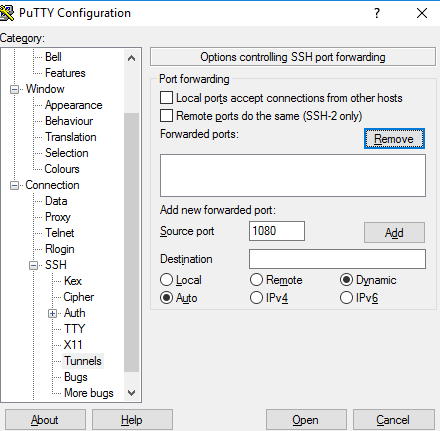
Task: Click the Destination input field
Action: (337, 259)
